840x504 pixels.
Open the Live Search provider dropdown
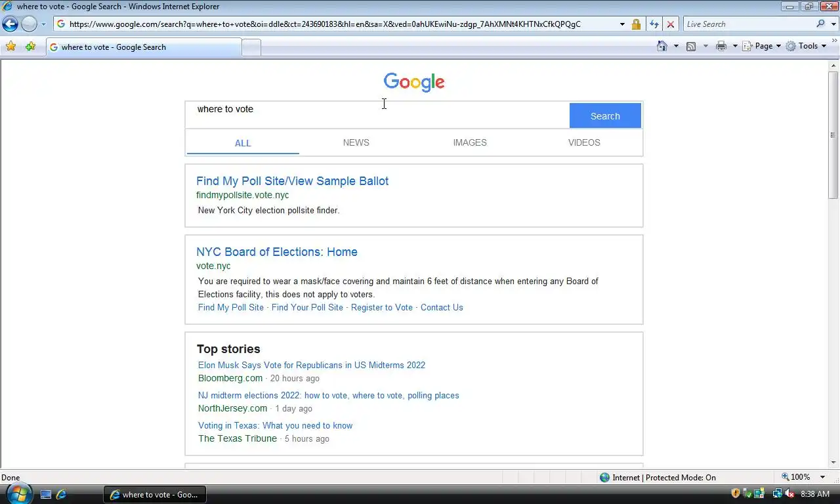click(x=833, y=24)
